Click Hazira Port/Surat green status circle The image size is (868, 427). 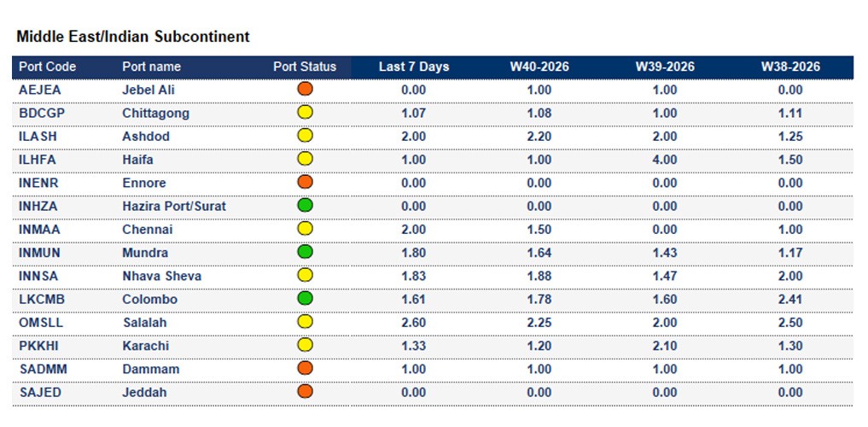pyautogui.click(x=305, y=206)
